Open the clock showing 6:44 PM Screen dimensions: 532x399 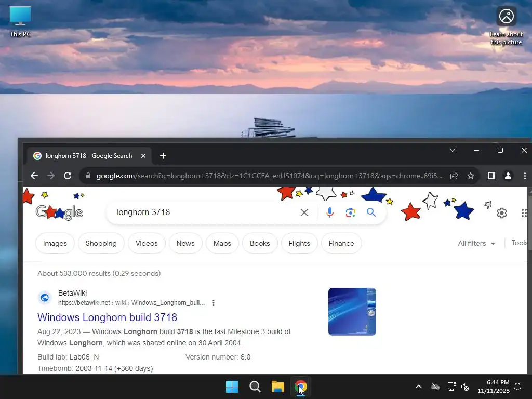[494, 387]
